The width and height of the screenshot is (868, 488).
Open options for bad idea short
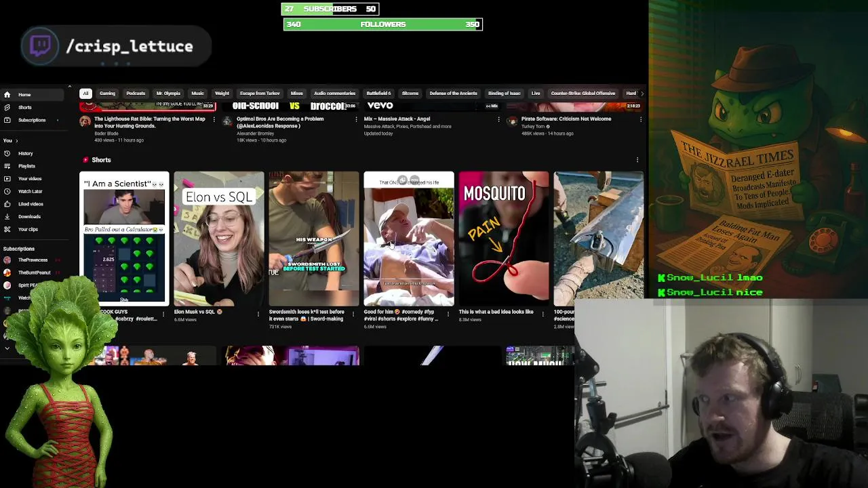click(x=542, y=314)
